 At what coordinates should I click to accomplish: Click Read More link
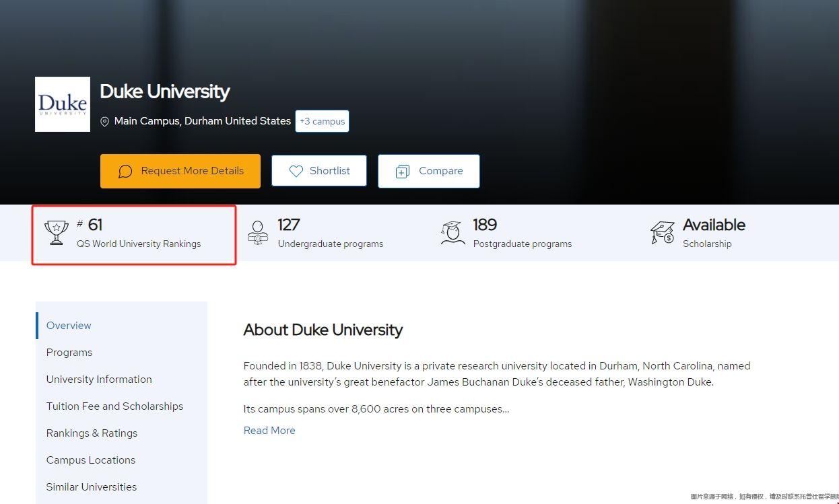click(269, 431)
